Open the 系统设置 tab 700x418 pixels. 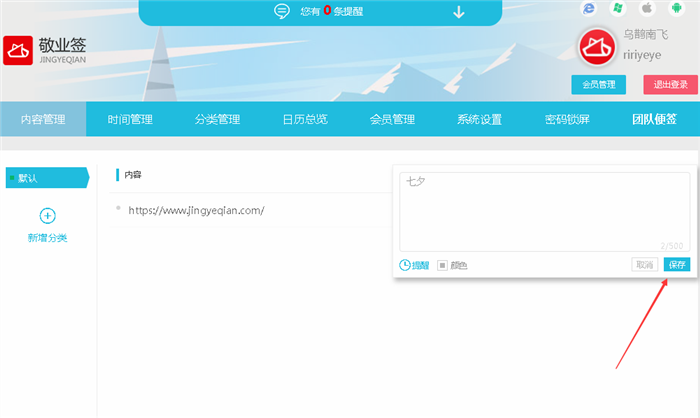tap(479, 119)
